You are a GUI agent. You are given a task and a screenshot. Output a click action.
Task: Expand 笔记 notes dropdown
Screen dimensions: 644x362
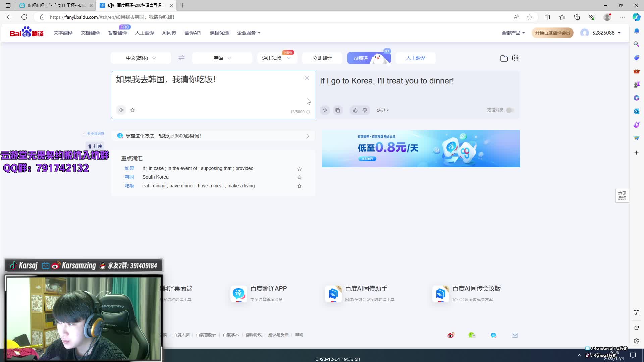pyautogui.click(x=383, y=110)
